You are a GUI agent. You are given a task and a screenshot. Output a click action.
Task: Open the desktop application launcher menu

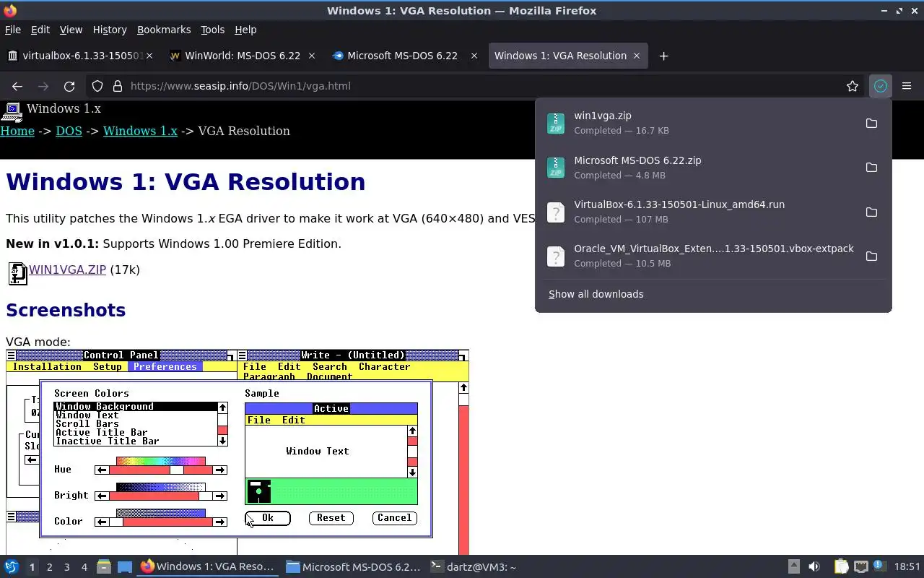click(11, 566)
